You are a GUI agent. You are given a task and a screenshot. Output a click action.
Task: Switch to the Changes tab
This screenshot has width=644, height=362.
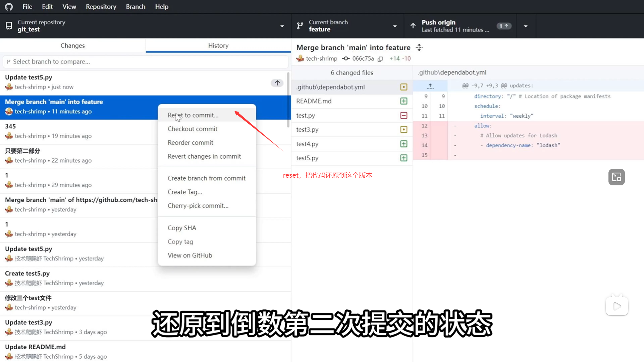coord(72,46)
